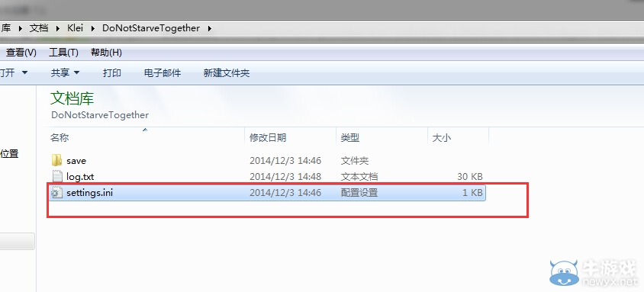
Task: Click the 文本文档 type cell
Action: click(x=359, y=177)
